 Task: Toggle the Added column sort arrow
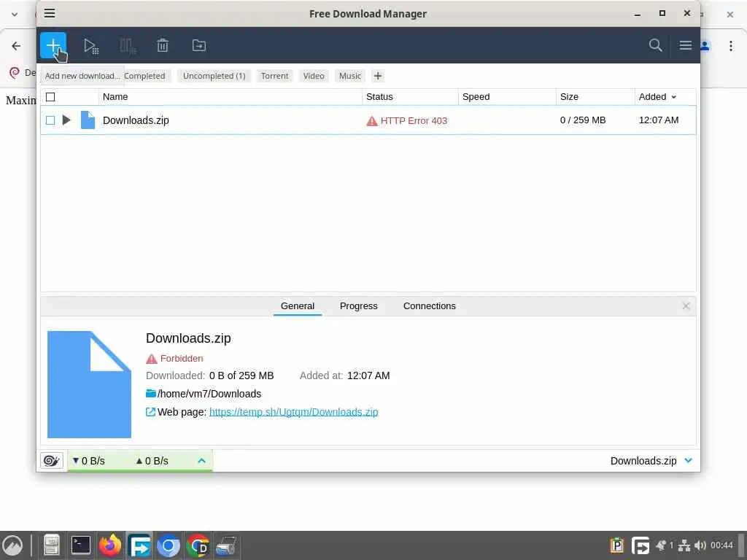tap(673, 97)
